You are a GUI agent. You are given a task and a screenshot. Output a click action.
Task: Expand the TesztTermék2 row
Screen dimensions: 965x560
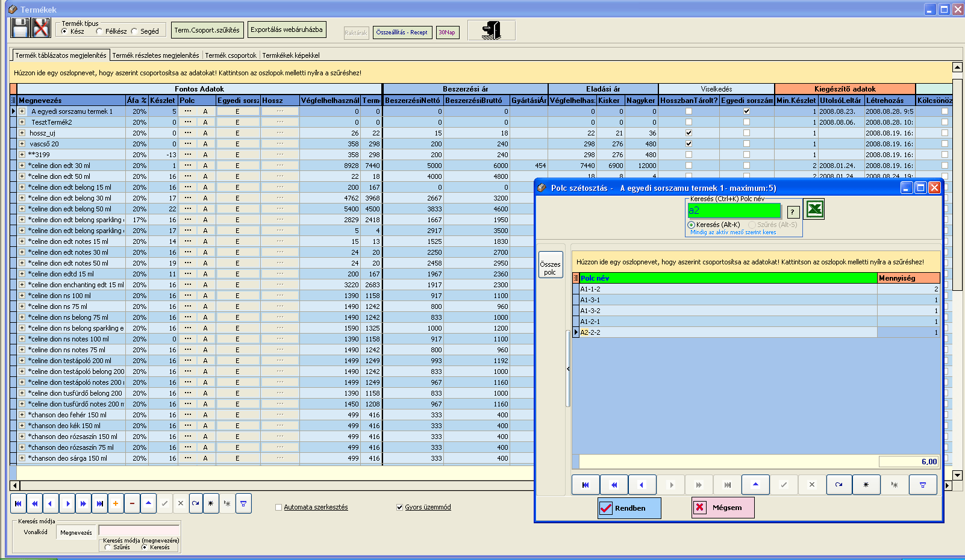pos(22,122)
